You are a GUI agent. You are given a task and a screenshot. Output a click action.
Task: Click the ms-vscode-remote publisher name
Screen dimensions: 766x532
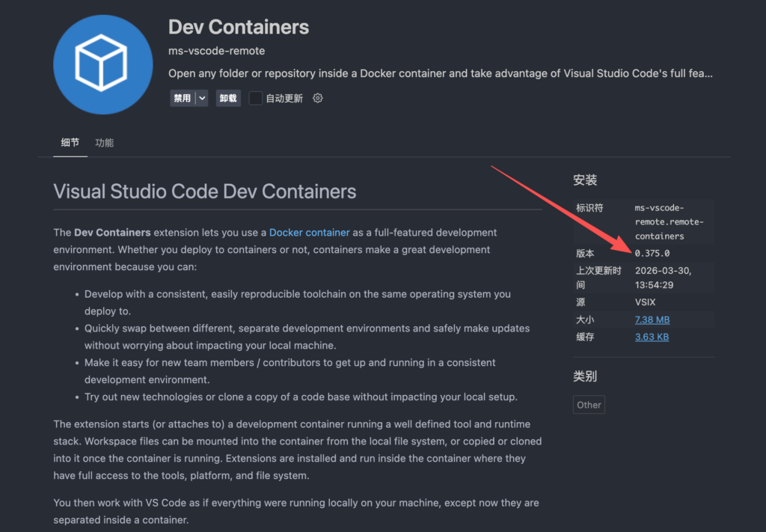tap(217, 51)
